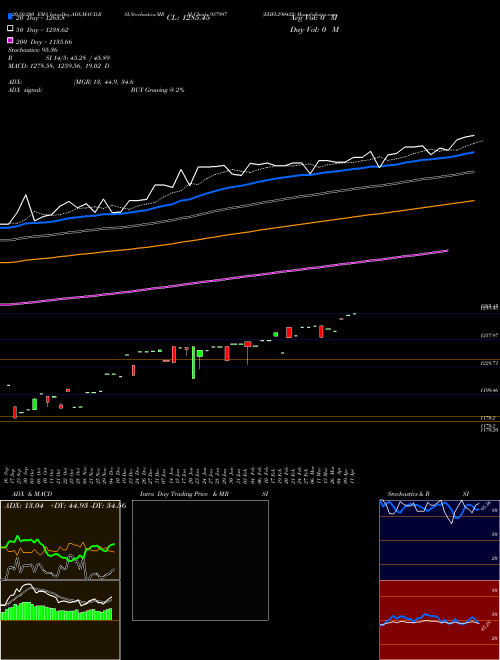Click the 'Stochastics & R' panel title
The image size is (500, 660).
pos(408,494)
